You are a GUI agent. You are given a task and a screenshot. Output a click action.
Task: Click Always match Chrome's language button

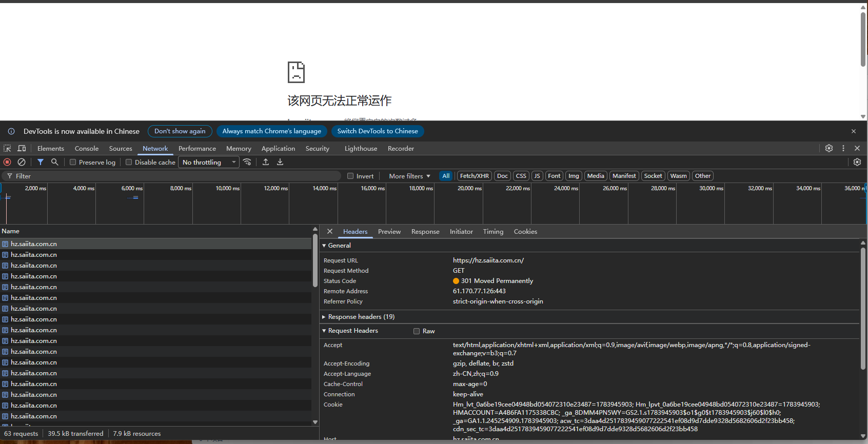[x=272, y=131]
